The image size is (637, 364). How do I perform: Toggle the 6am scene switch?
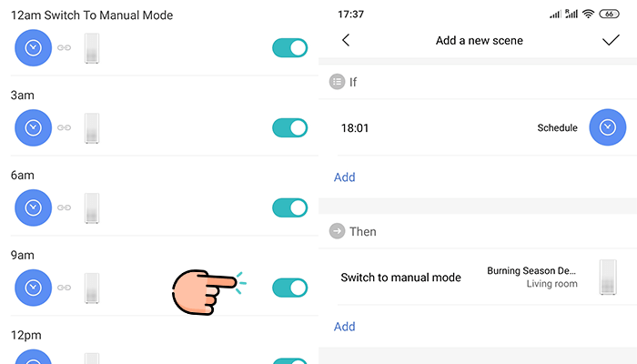pyautogui.click(x=289, y=208)
